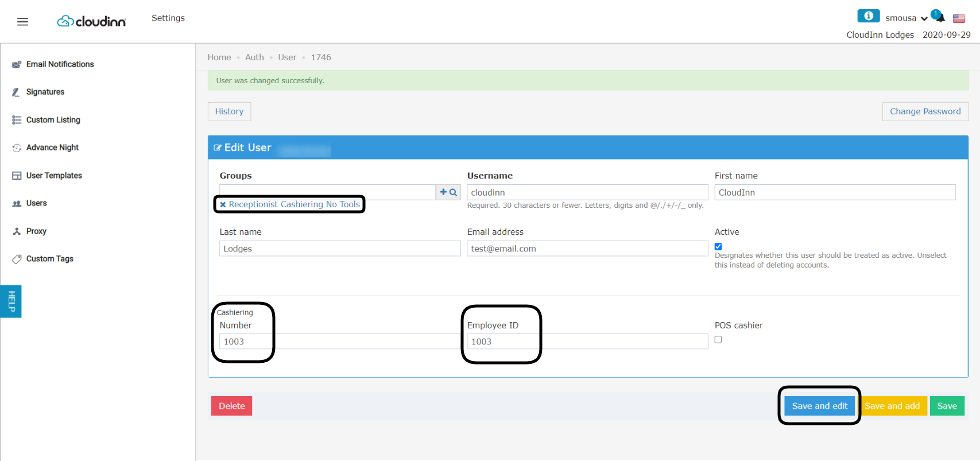Click the Employee ID input field
980x461 pixels.
[x=587, y=342]
